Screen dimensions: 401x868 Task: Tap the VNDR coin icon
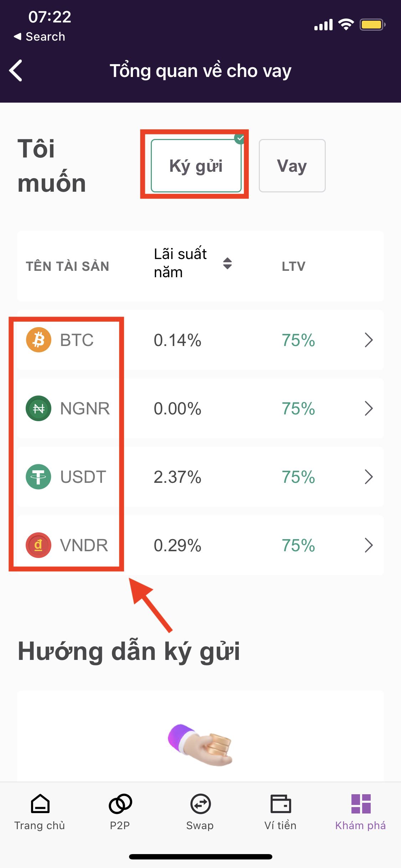38,545
